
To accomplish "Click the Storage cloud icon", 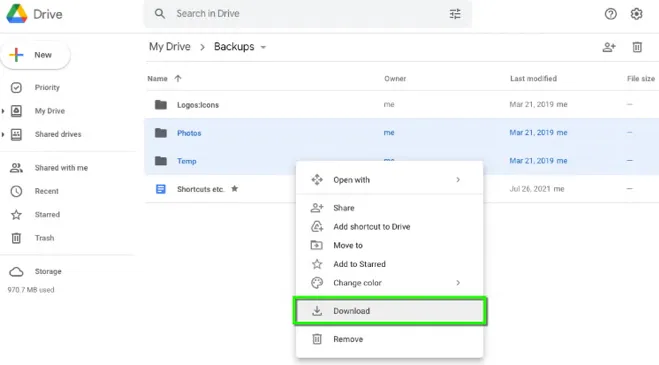I will (16, 272).
